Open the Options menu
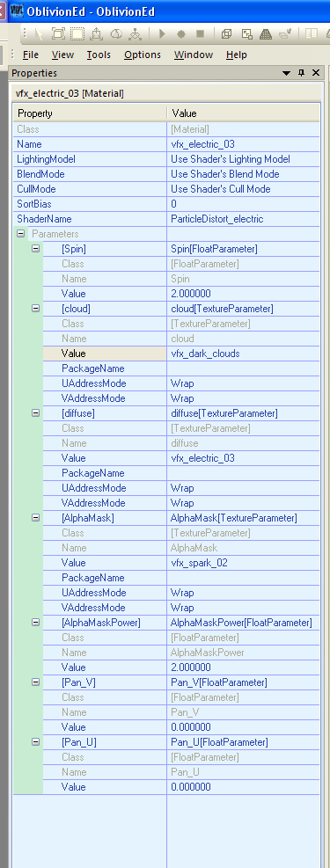330x868 pixels. tap(143, 55)
